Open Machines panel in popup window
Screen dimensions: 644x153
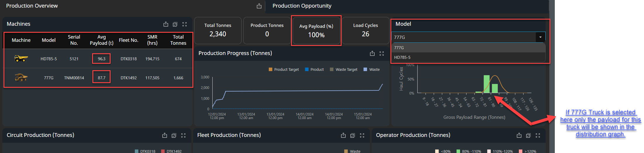click(175, 24)
